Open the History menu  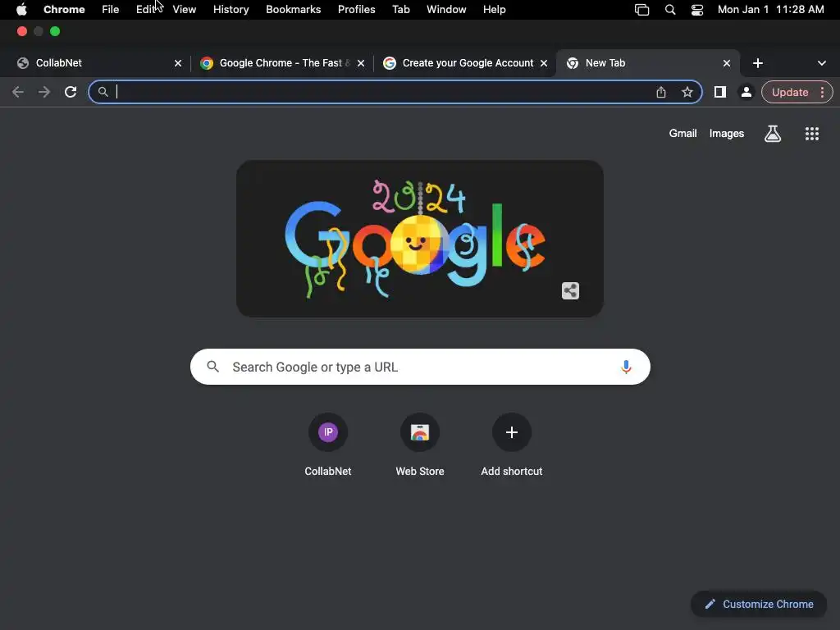coord(231,10)
